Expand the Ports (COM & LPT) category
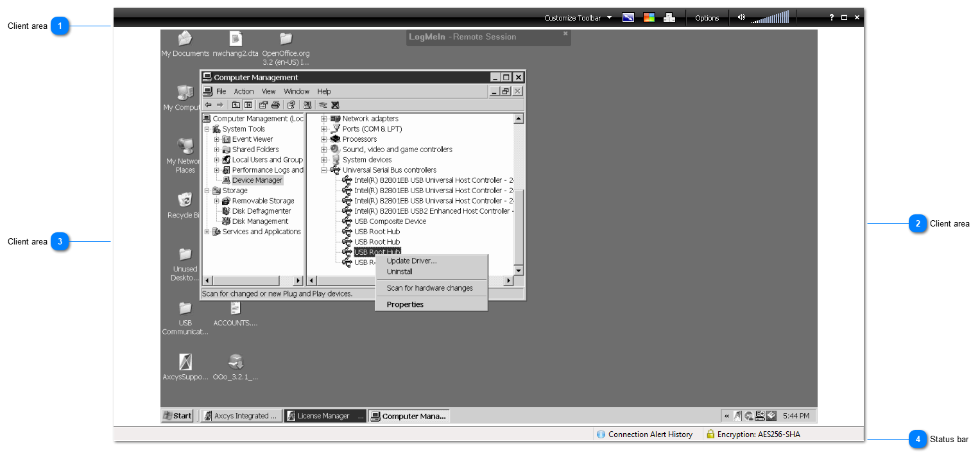 pyautogui.click(x=324, y=129)
